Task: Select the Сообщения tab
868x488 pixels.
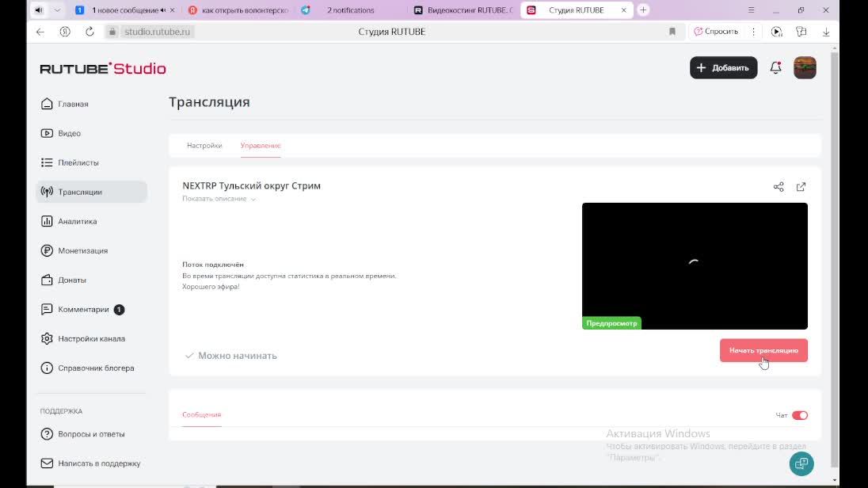Action: point(201,415)
